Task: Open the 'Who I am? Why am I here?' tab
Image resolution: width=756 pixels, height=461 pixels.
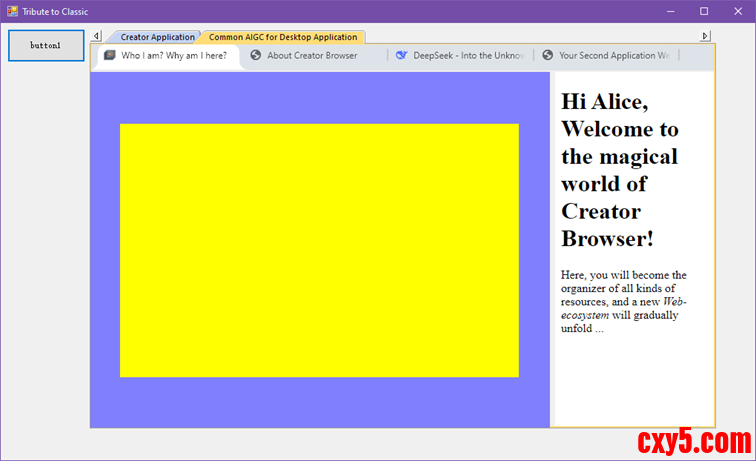Action: pyautogui.click(x=174, y=56)
